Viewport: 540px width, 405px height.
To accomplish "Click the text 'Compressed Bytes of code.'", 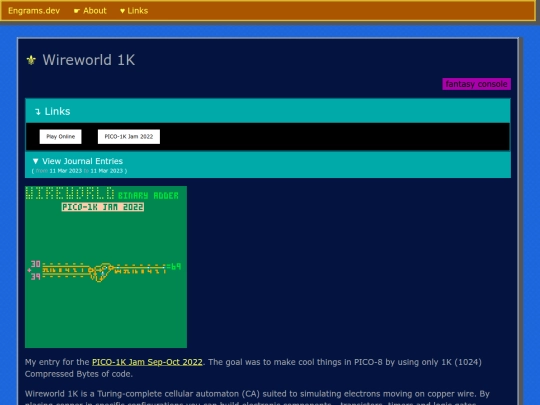I will [x=79, y=374].
